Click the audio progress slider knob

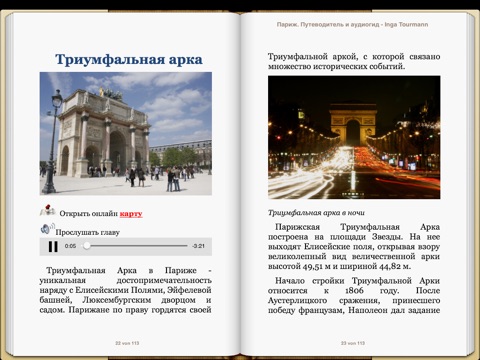click(x=87, y=246)
